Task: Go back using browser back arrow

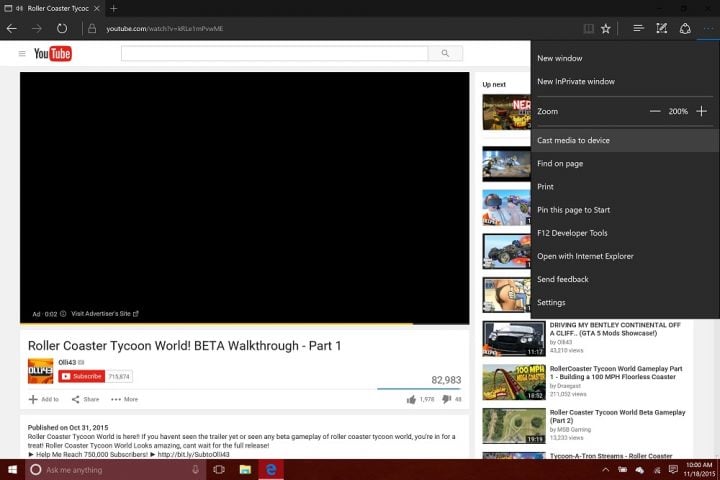Action: [12, 28]
